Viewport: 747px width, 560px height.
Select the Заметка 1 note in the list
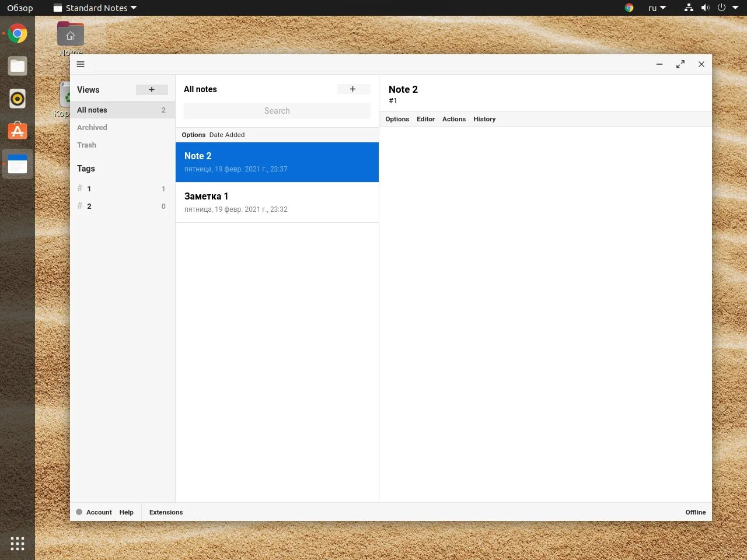277,202
